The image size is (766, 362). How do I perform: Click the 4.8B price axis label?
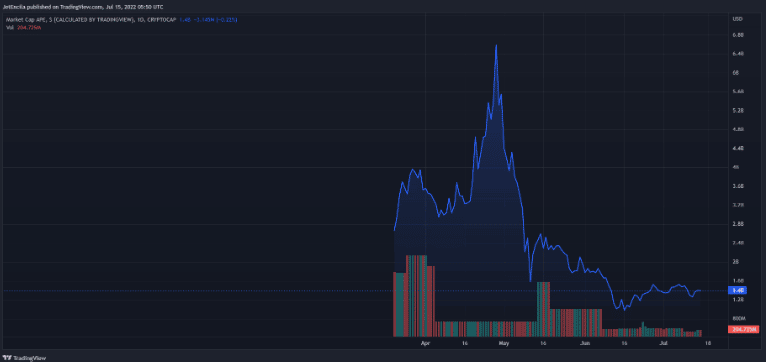[738, 129]
